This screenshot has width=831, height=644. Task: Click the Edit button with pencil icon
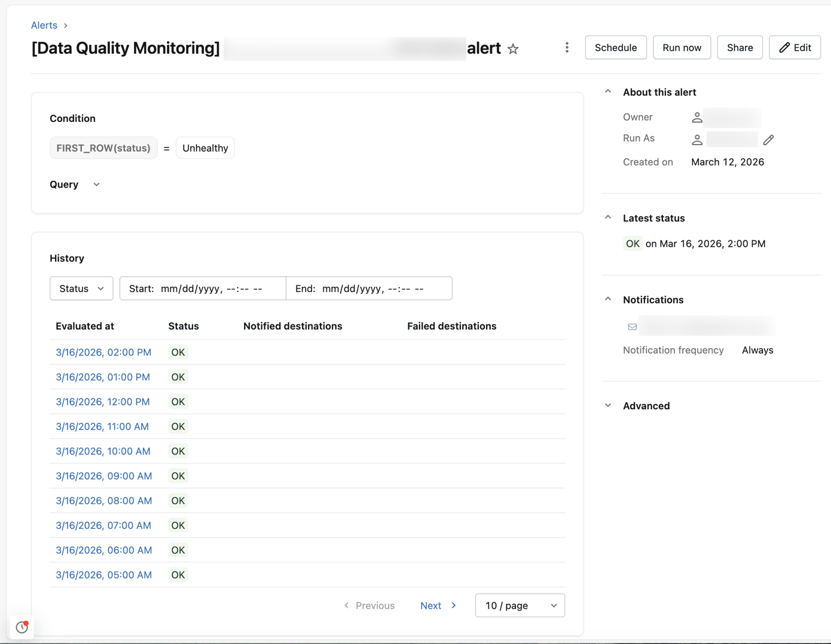tap(795, 48)
